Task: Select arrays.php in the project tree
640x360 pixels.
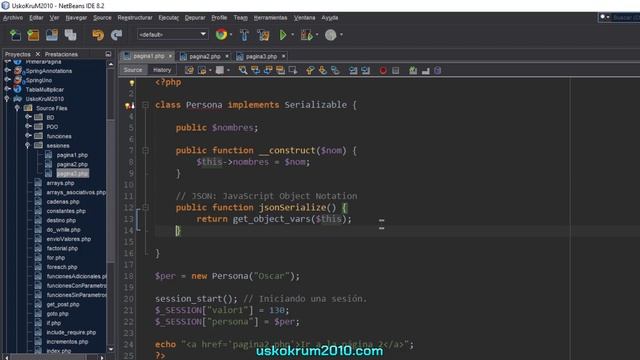Action: pos(60,183)
